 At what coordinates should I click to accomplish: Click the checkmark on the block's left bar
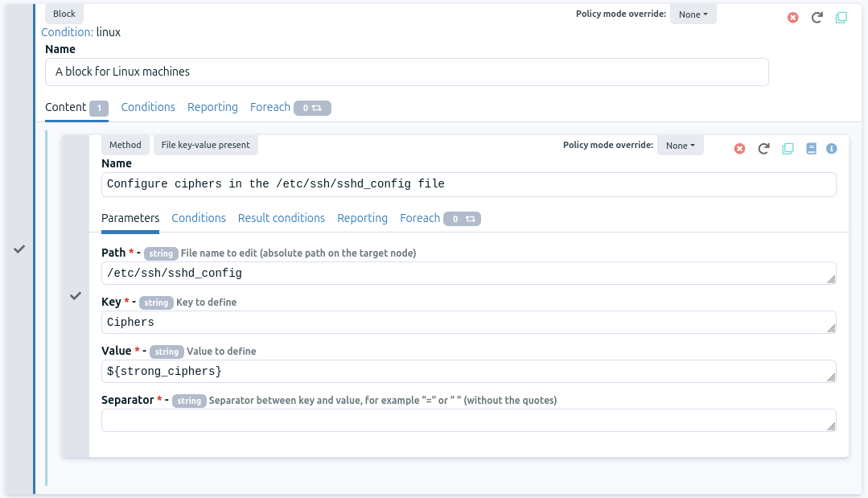click(19, 249)
